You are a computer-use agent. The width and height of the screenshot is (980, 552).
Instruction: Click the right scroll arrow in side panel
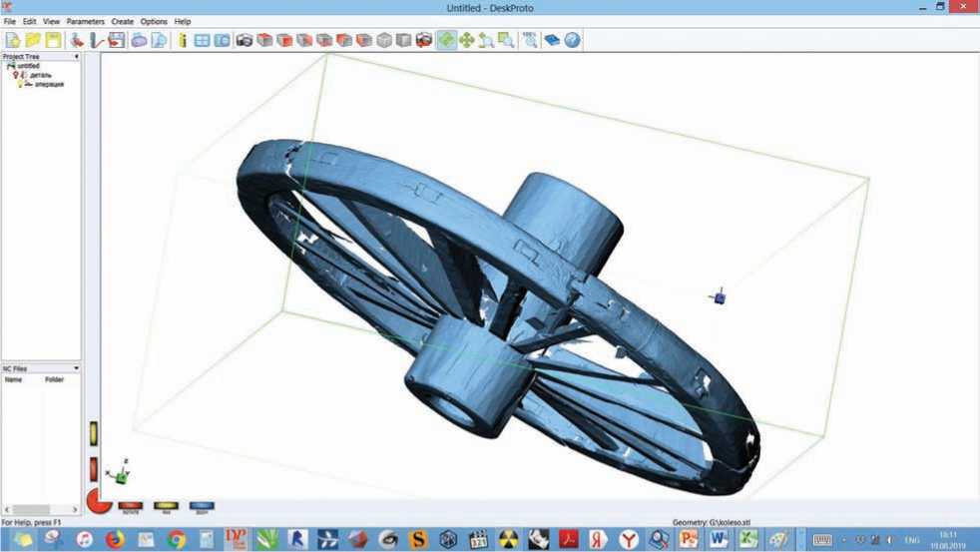(x=75, y=510)
